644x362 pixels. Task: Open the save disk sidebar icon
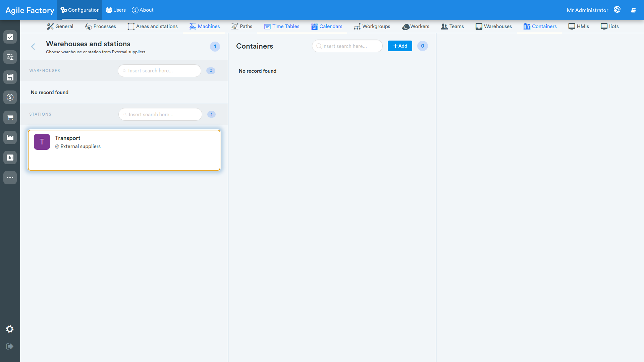click(x=10, y=77)
